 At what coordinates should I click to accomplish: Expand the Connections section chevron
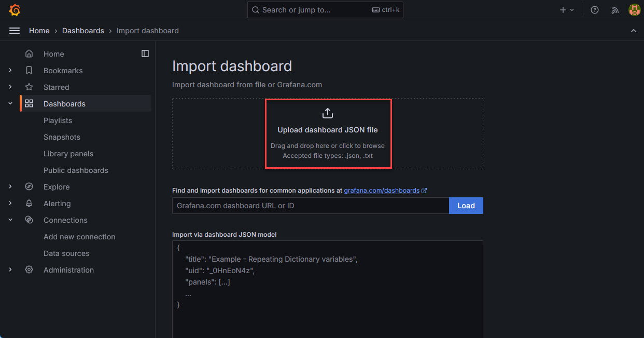(x=10, y=220)
